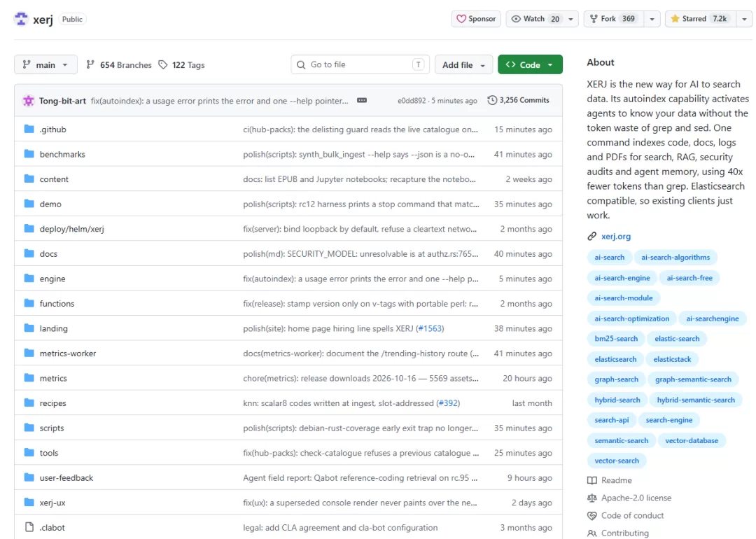
Task: Fork the repository with the Fork button
Action: point(614,19)
